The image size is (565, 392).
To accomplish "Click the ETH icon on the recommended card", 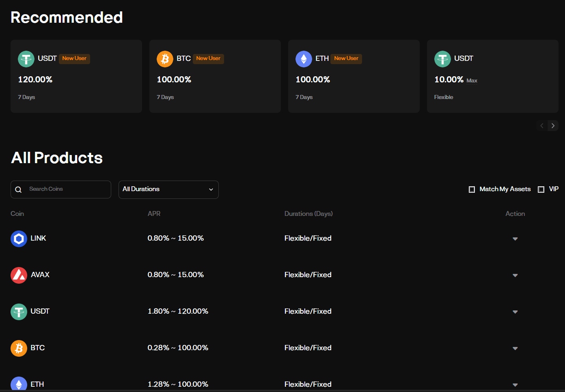I will [x=304, y=58].
